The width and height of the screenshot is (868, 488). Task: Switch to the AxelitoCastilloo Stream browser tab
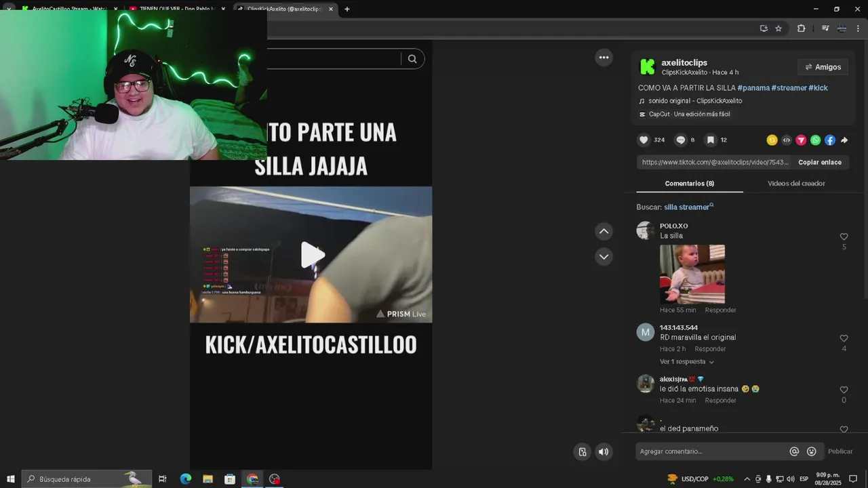[x=68, y=9]
